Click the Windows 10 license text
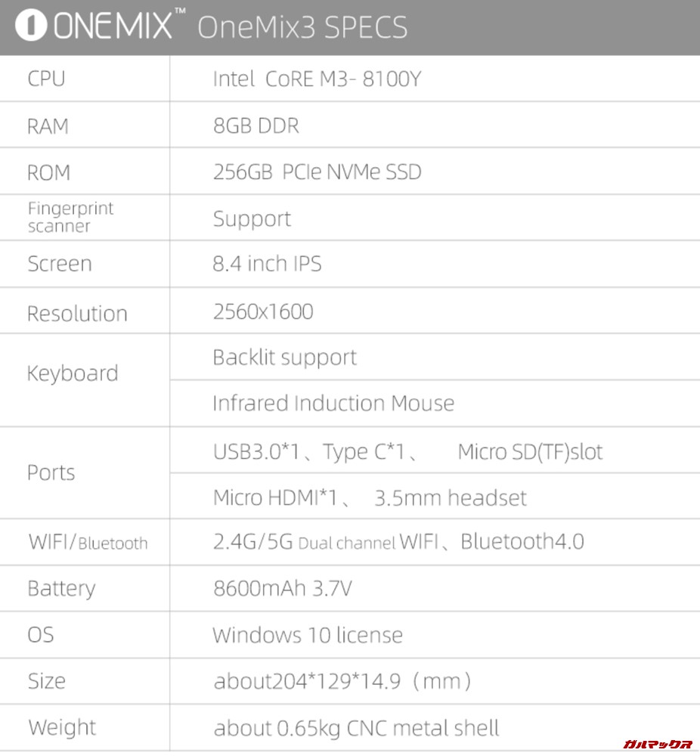 coord(307,635)
